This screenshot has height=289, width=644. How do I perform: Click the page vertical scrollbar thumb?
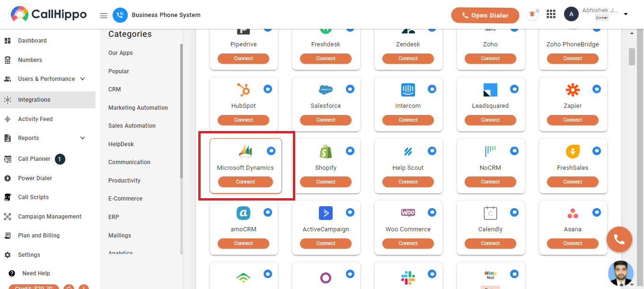(x=632, y=56)
